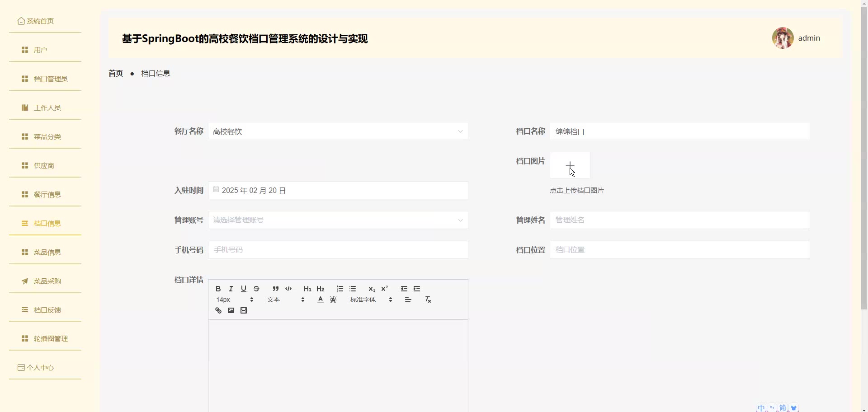Viewport: 868px width, 412px height.
Task: Clear formatting with the Tx icon
Action: pyautogui.click(x=428, y=300)
